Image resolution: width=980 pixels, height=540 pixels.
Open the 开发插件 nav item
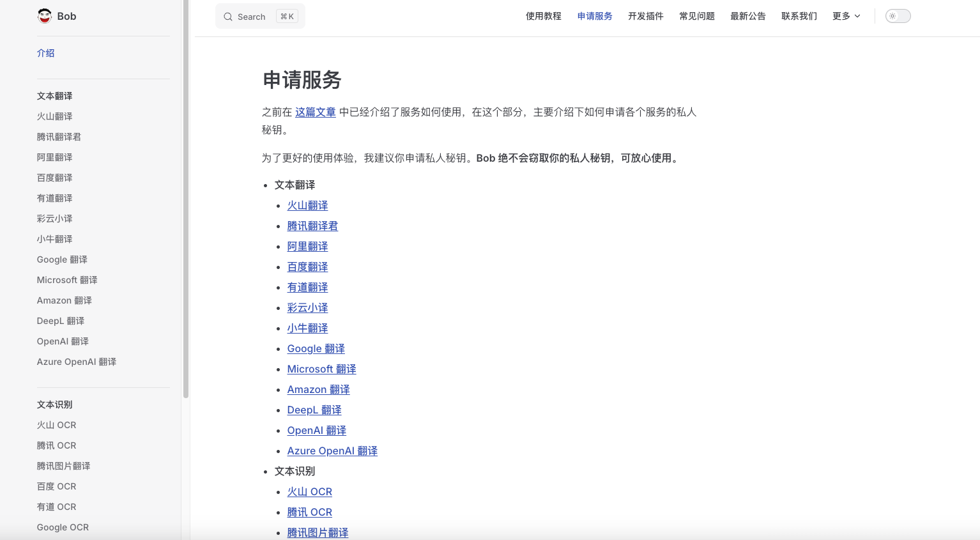646,16
